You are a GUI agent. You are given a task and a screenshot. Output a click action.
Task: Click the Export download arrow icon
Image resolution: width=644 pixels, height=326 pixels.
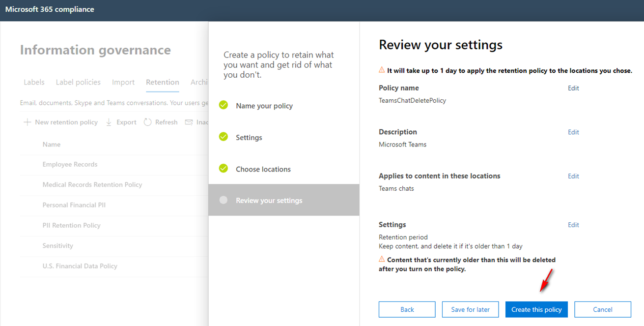(109, 122)
